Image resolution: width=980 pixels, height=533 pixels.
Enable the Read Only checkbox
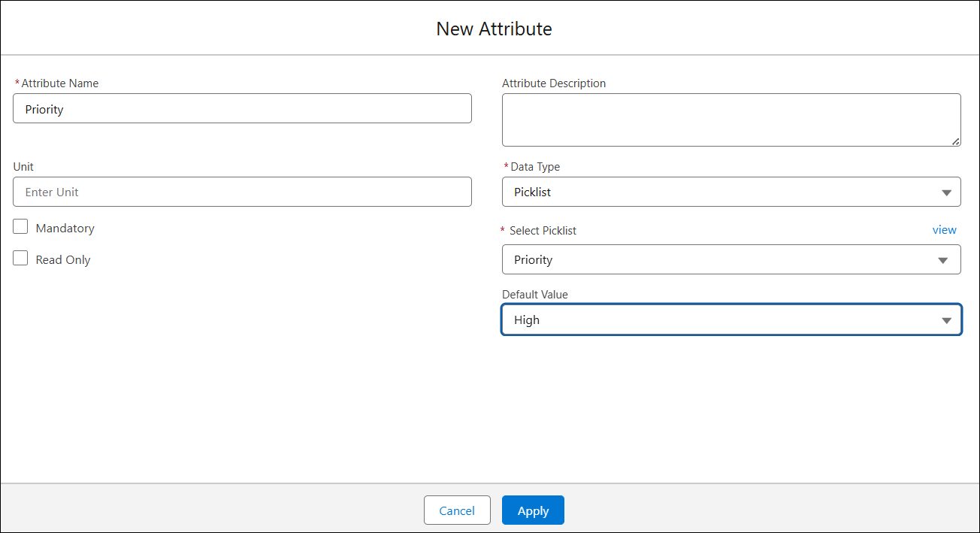20,259
